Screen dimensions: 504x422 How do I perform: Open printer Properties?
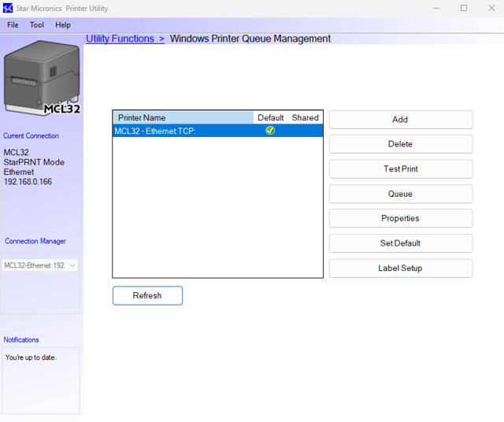point(400,218)
